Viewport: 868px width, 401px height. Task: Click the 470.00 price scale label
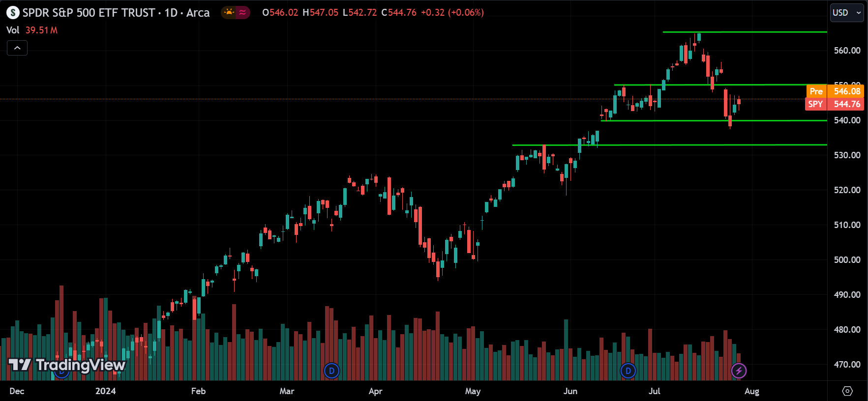click(x=847, y=365)
